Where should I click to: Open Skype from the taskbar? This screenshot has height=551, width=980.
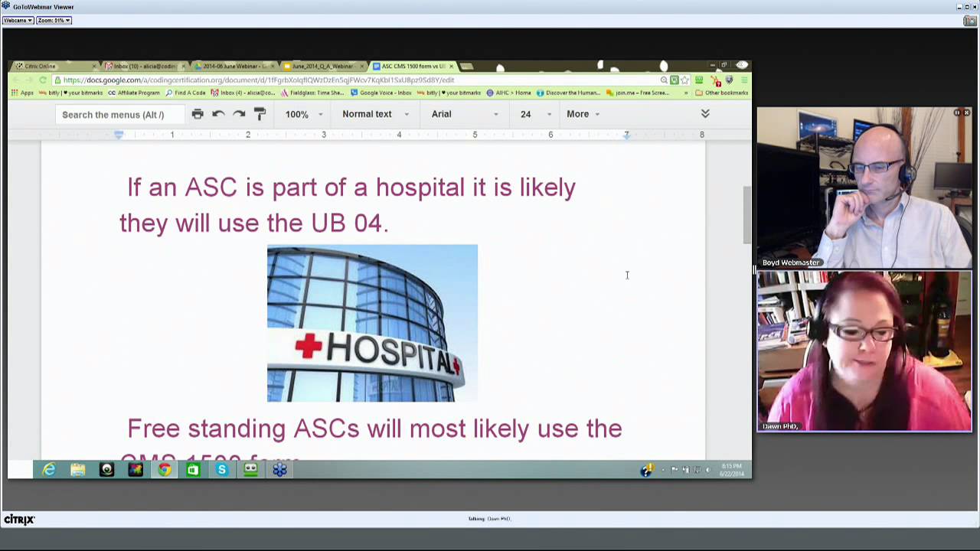click(x=221, y=469)
